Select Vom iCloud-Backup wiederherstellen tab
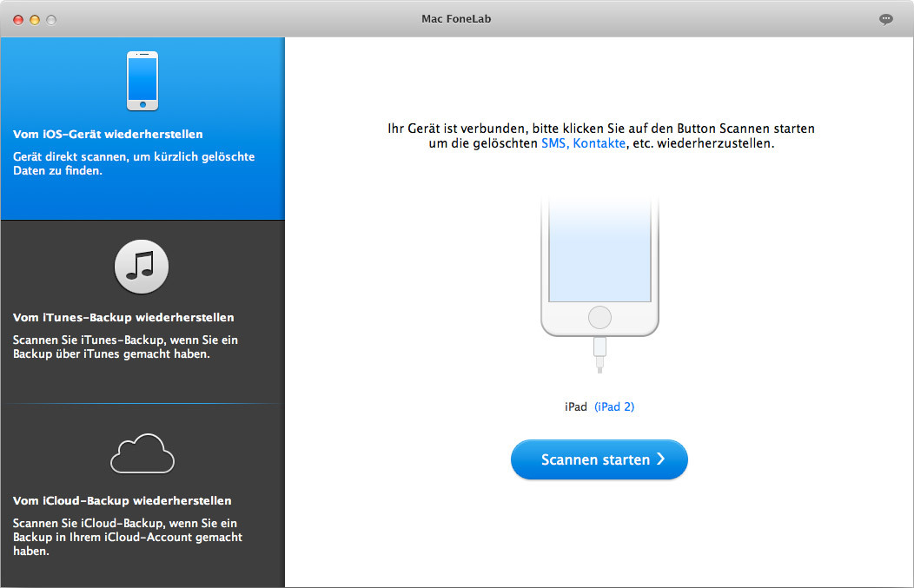914x588 pixels. point(142,495)
